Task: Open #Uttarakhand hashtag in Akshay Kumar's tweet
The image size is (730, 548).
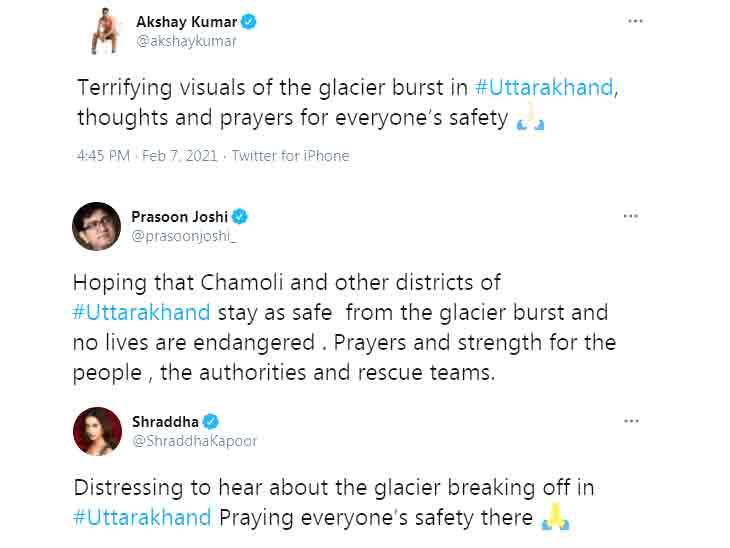Action: (x=541, y=87)
